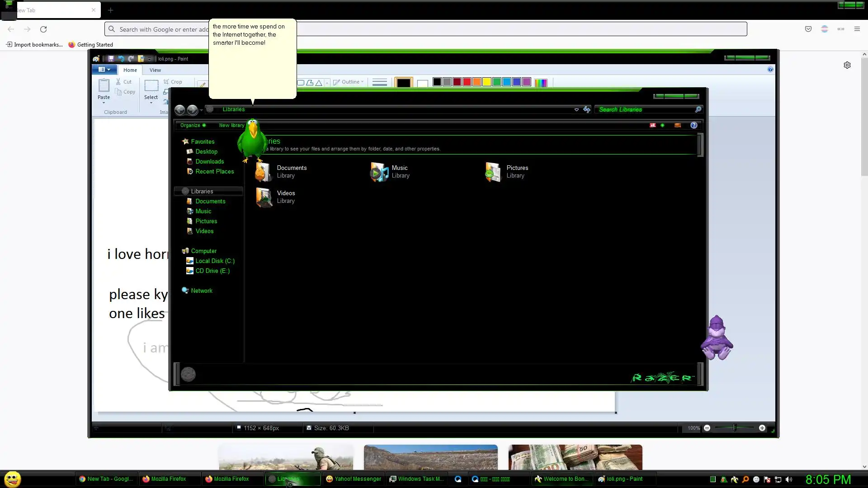Select the Crop tool in Paint
The image size is (868, 488).
click(x=173, y=82)
